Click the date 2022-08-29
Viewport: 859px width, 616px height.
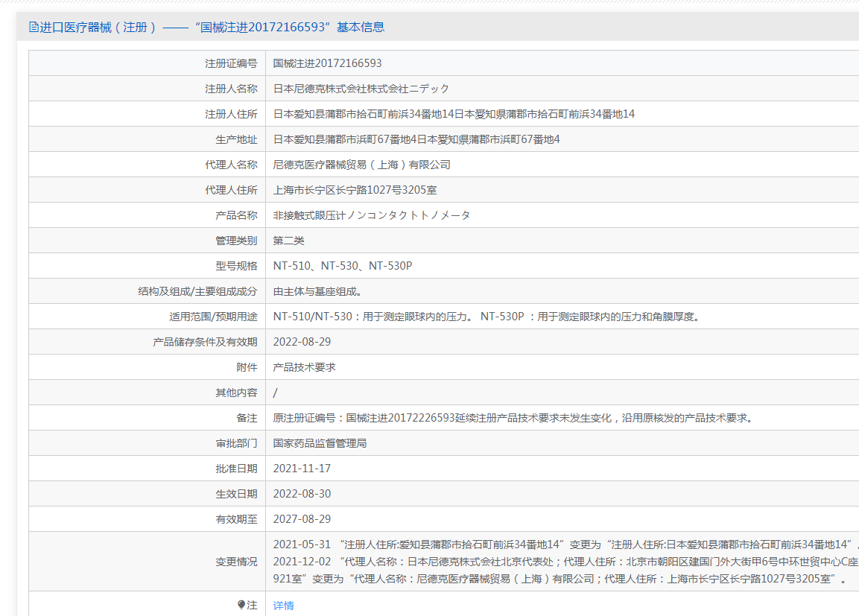click(x=302, y=342)
